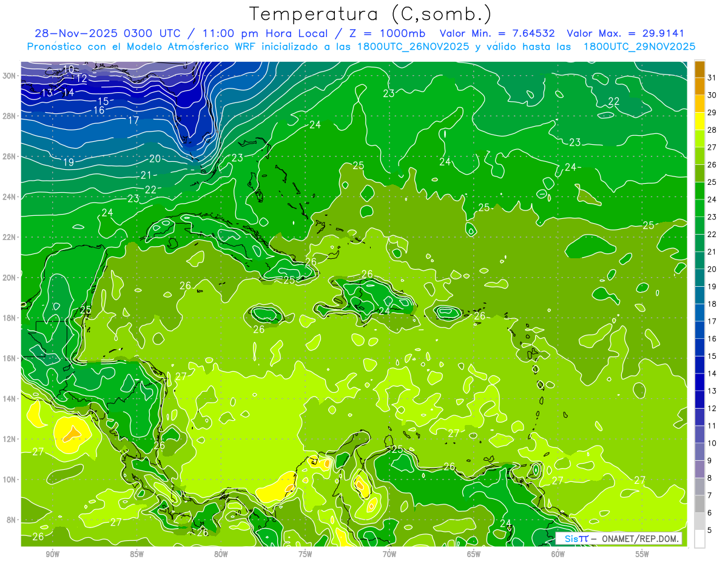
Task: Pick the yellow legend color between 28 and 29
Action: pyautogui.click(x=699, y=121)
